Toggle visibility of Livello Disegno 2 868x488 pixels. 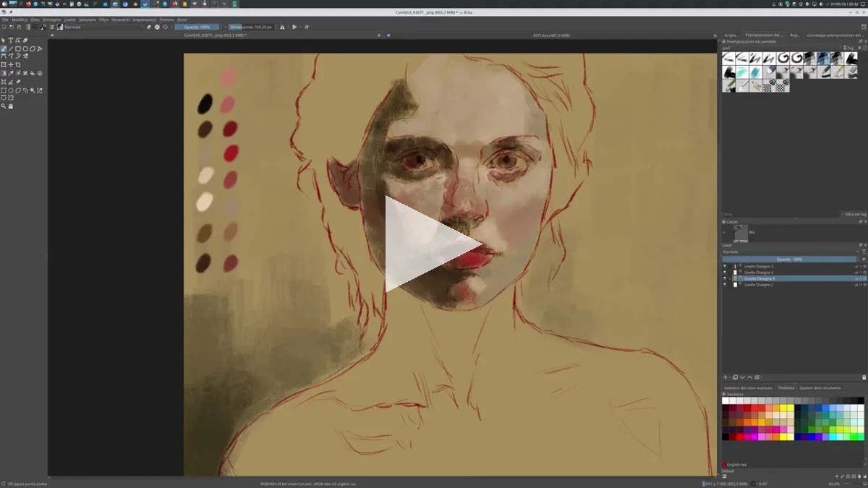(x=725, y=285)
